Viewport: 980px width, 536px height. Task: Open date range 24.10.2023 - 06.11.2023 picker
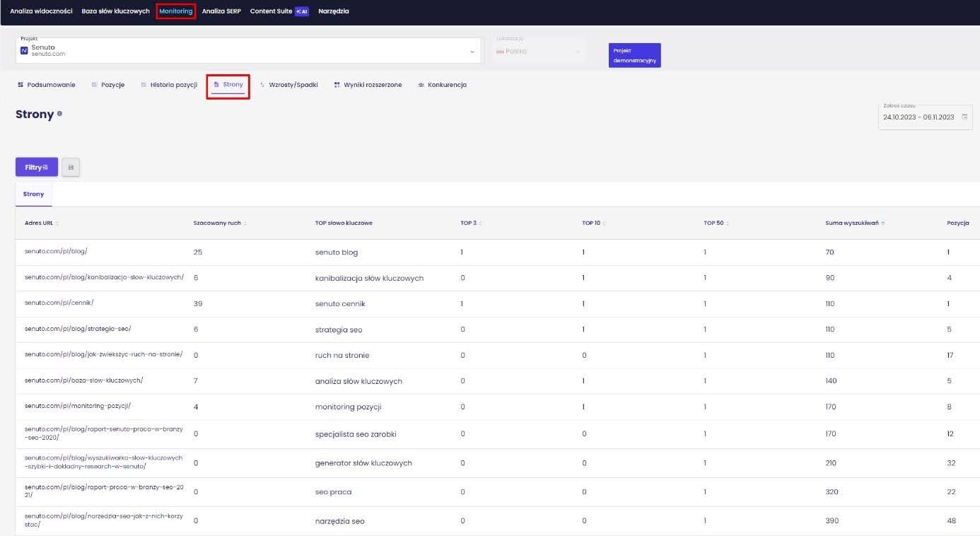925,117
